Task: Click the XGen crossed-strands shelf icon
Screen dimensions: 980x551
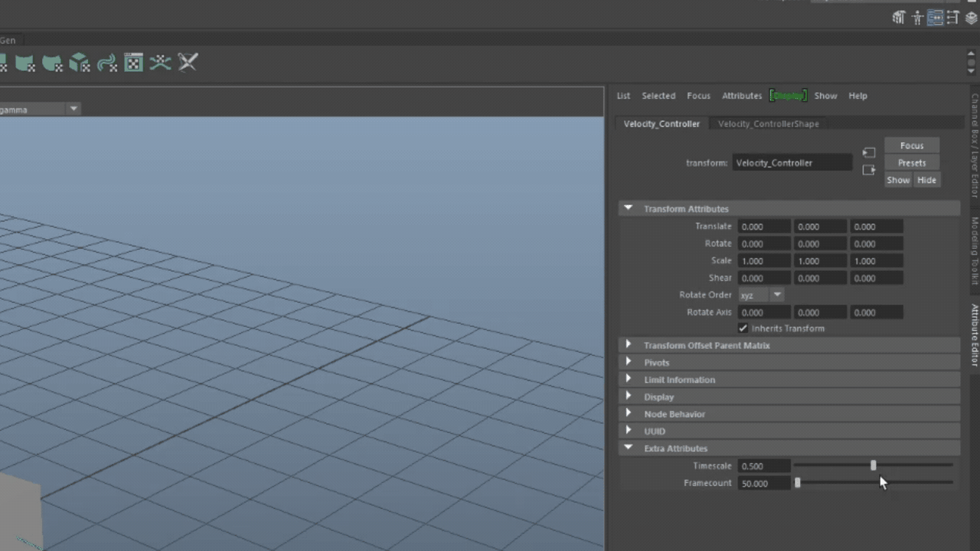Action: click(x=160, y=63)
